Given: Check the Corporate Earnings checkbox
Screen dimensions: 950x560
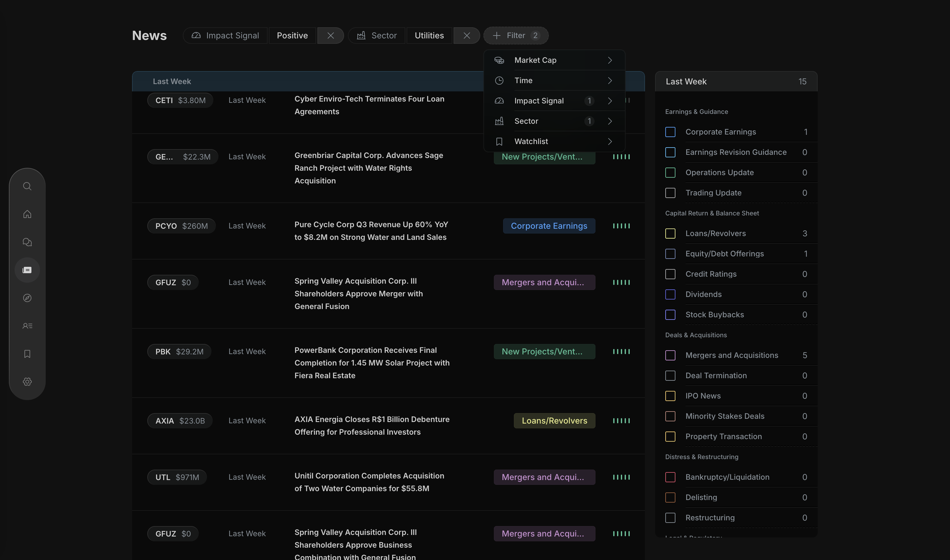Looking at the screenshot, I should (x=670, y=132).
